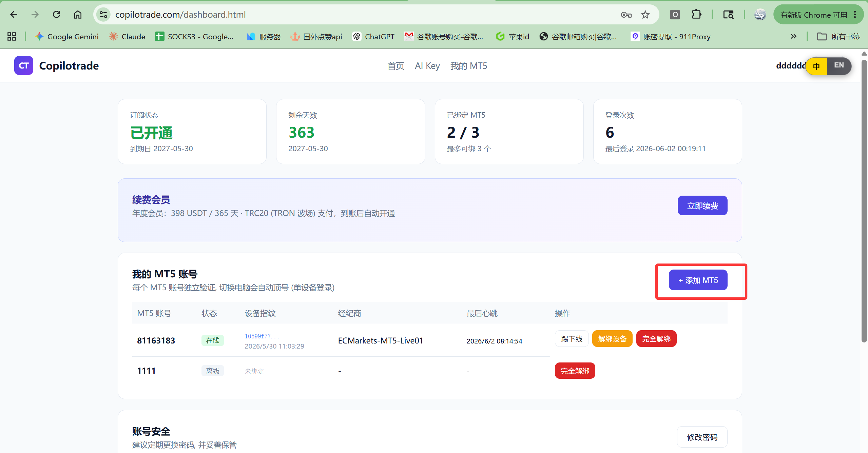Click the remaining days value 363
The width and height of the screenshot is (868, 453).
[x=302, y=132]
